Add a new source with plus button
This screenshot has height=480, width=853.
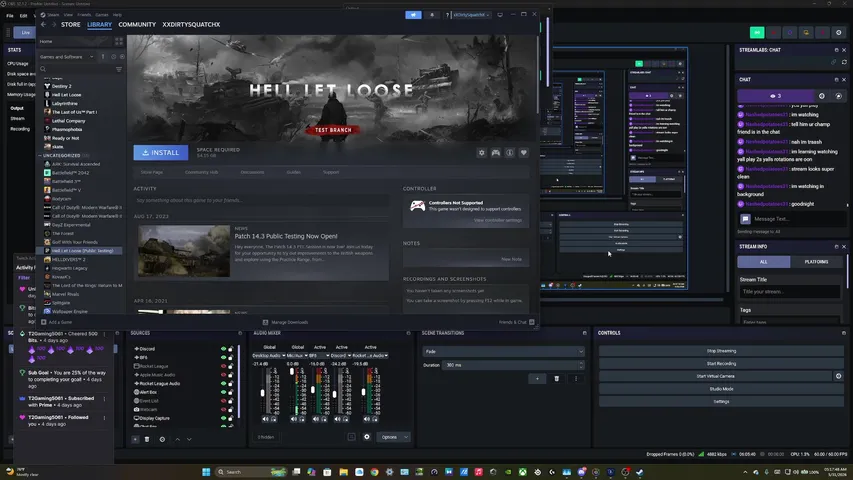tap(135, 439)
